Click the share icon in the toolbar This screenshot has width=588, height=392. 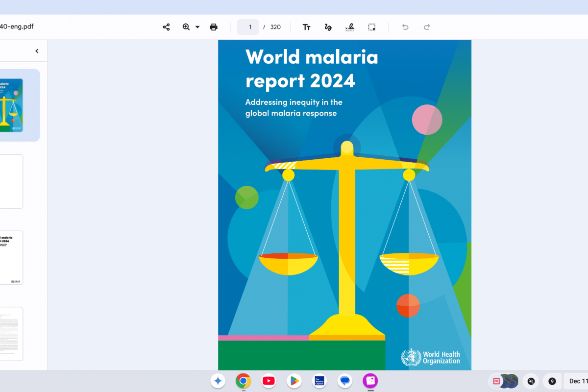click(x=166, y=27)
